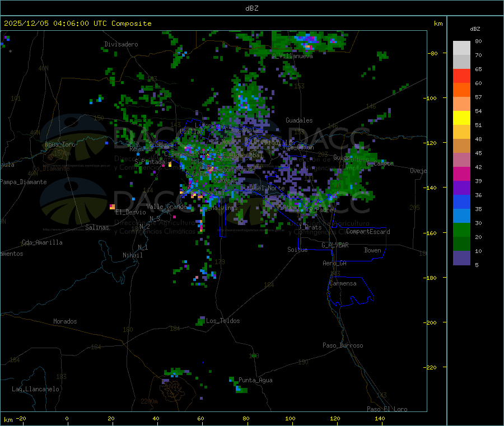Select the 'Nihuil' place label

(133, 255)
